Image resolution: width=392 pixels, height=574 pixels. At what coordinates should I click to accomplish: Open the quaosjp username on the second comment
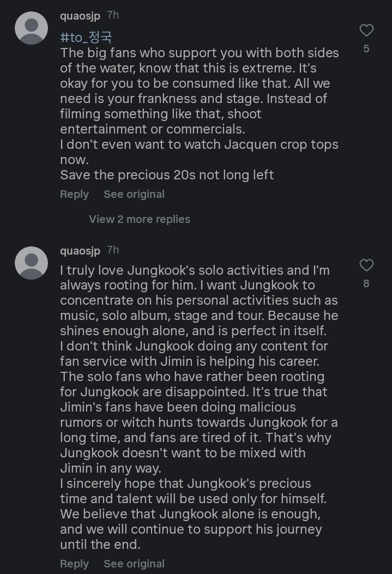(80, 251)
